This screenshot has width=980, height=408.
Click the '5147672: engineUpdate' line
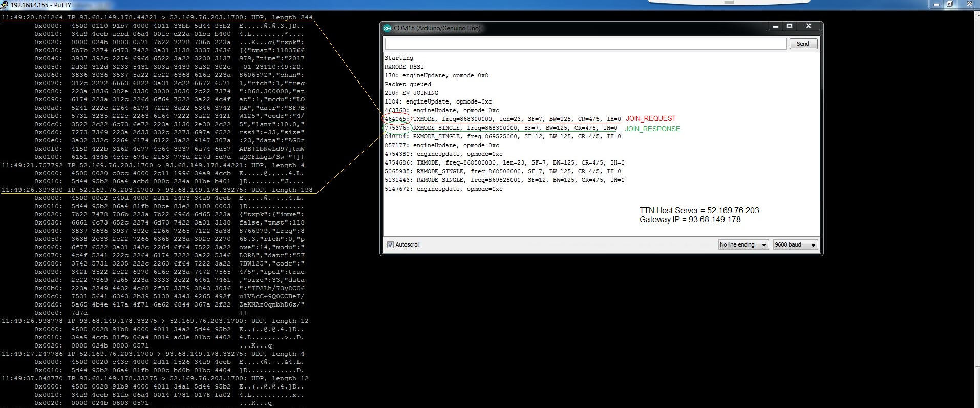tap(443, 189)
